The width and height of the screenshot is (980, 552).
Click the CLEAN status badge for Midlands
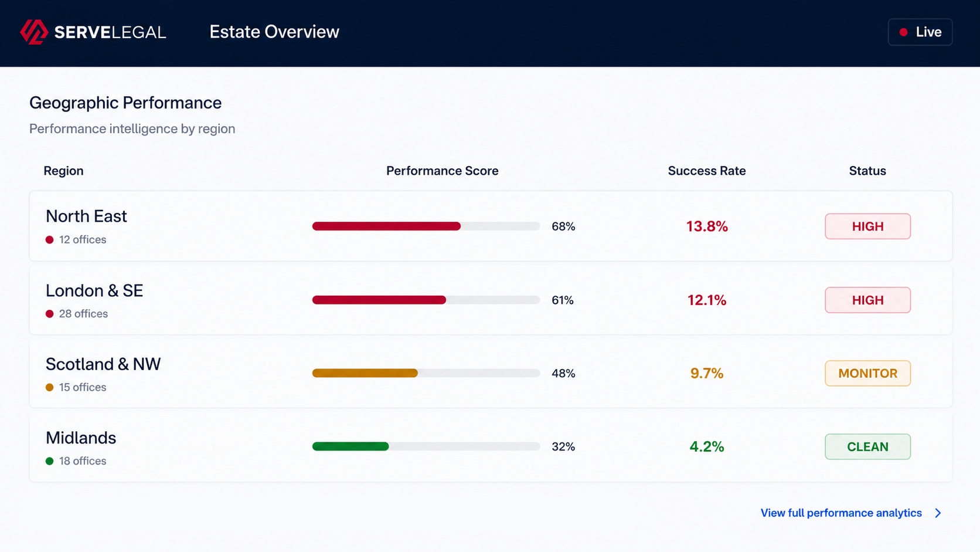[x=867, y=447]
